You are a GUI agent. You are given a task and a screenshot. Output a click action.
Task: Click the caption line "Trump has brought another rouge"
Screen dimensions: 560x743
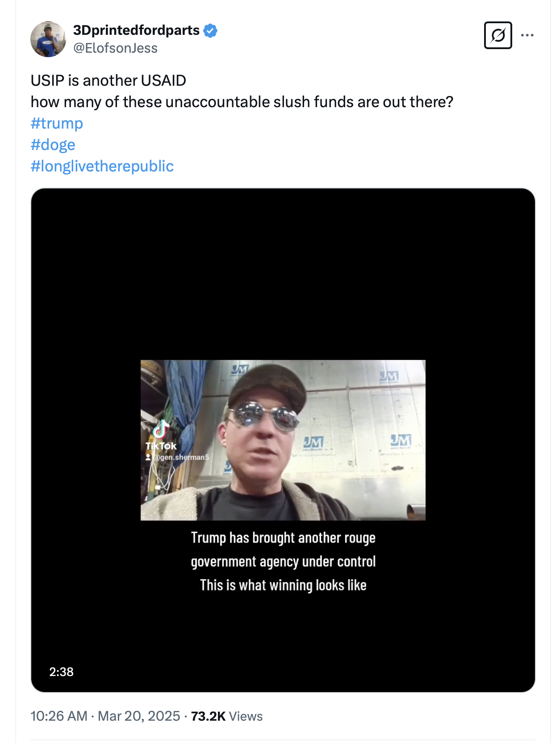283,538
